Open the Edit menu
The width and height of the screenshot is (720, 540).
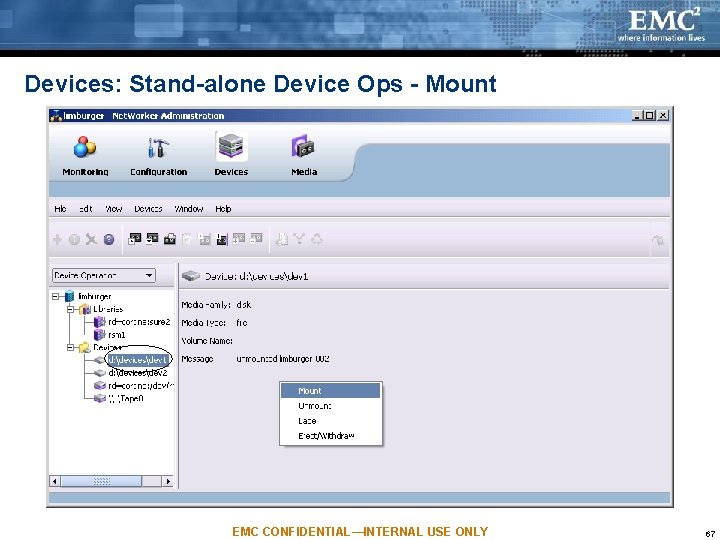coord(85,209)
